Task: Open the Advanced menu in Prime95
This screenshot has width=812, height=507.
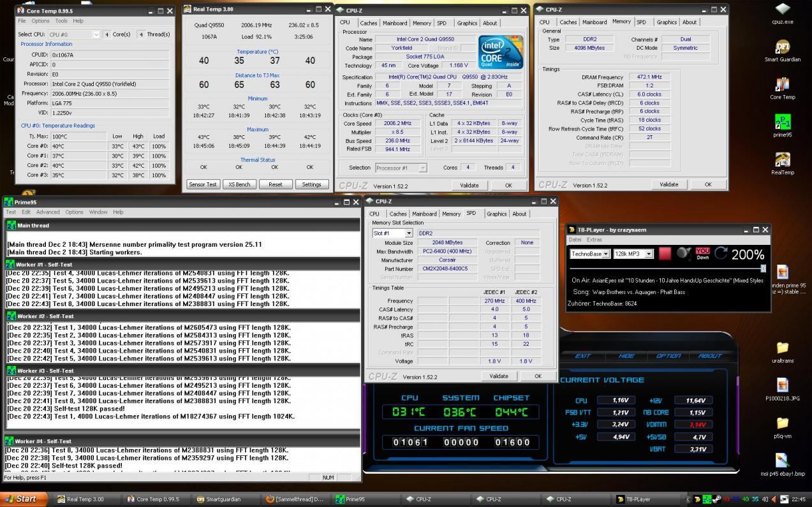Action: click(x=48, y=212)
